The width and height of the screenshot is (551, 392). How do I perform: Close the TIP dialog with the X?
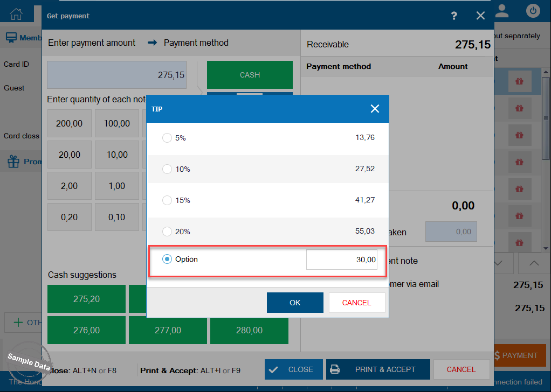(x=375, y=109)
